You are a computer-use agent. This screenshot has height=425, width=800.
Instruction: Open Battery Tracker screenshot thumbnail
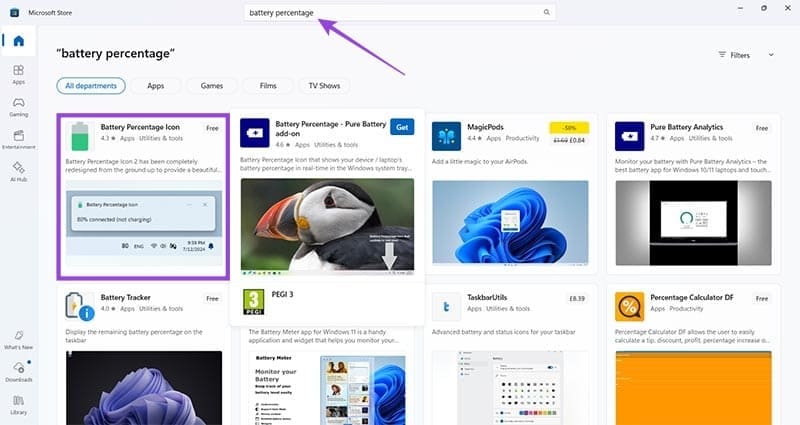click(x=144, y=388)
